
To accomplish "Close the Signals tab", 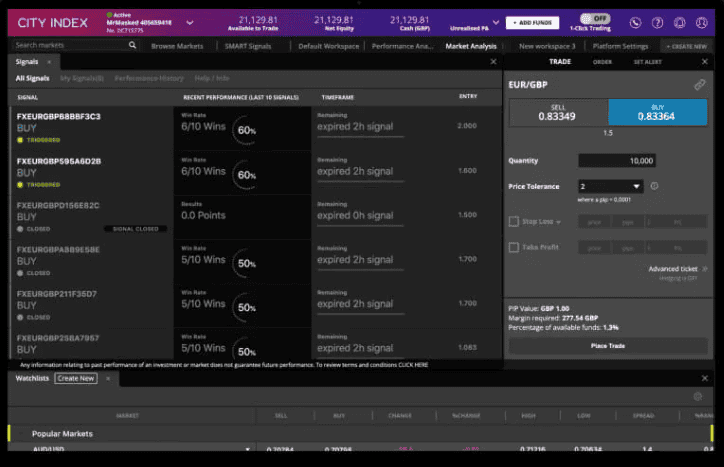I will click(49, 62).
